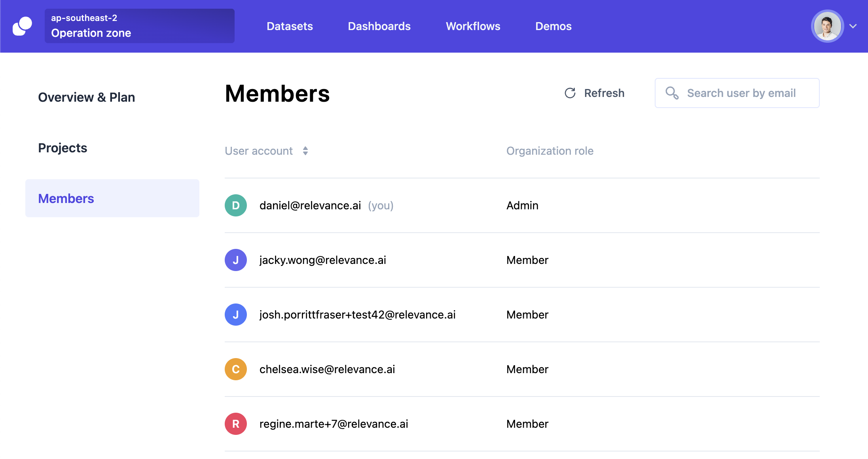Click chelsea.wise's orange C avatar
Image resolution: width=868 pixels, height=459 pixels.
(236, 369)
